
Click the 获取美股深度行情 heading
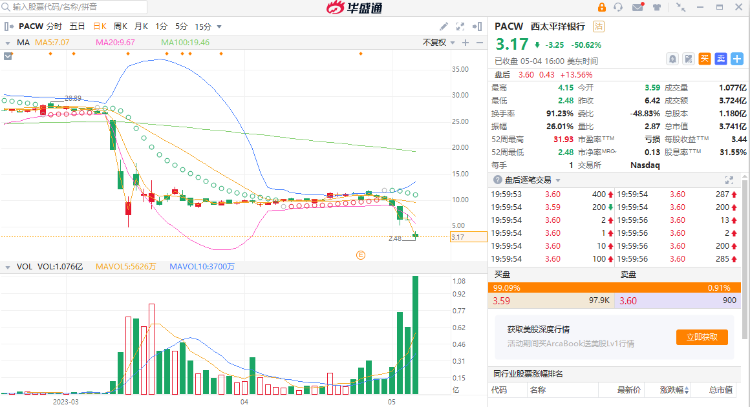(538, 330)
